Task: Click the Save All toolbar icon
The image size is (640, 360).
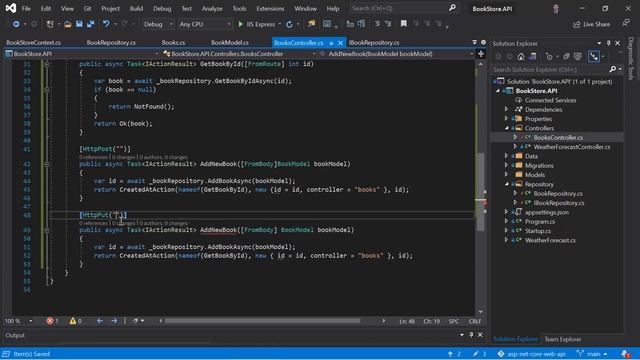Action: (91, 24)
